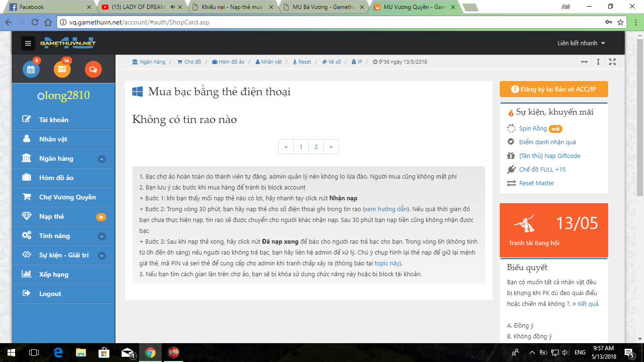
Task: Open the orange card icon with badge 56
Action: pos(62,69)
